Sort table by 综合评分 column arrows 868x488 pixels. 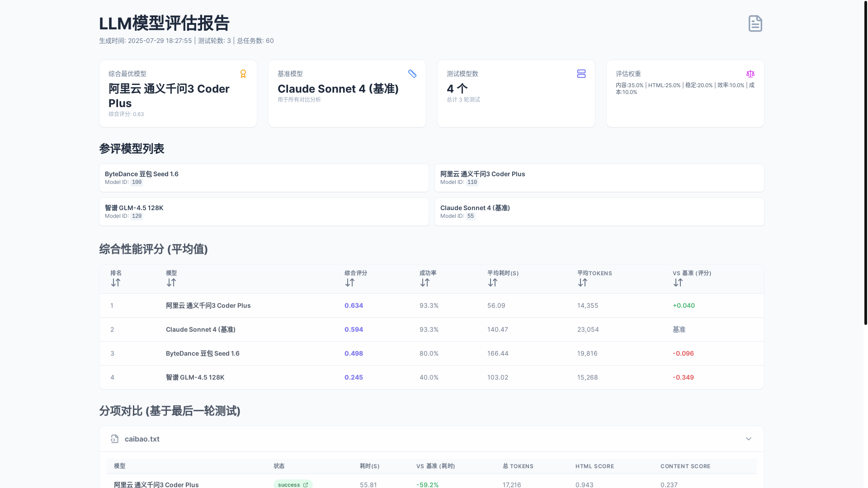350,282
